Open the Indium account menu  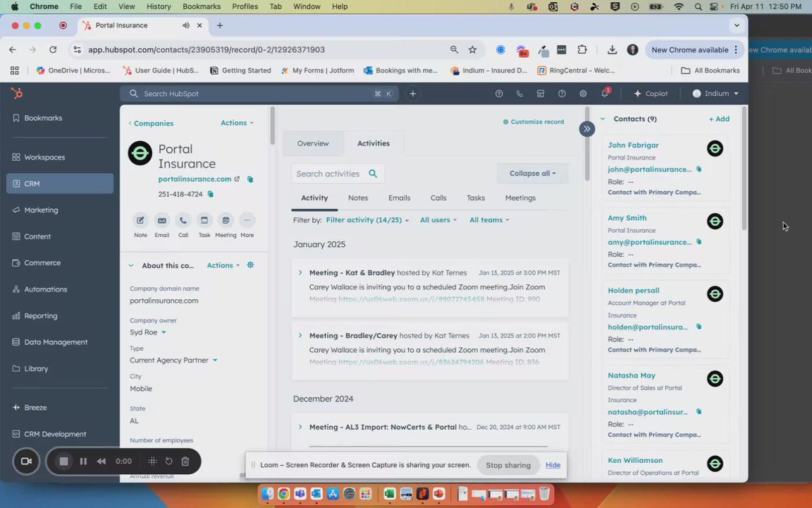pyautogui.click(x=715, y=94)
